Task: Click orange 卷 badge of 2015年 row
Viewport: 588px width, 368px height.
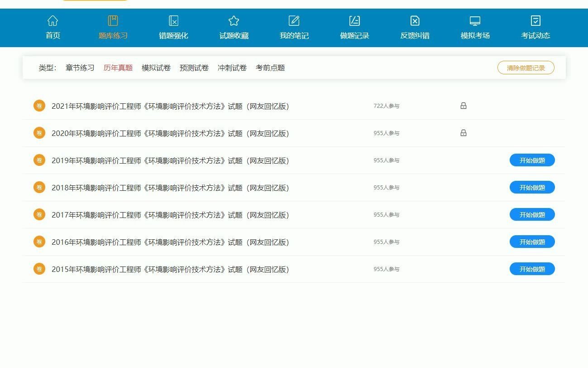Action: tap(39, 269)
